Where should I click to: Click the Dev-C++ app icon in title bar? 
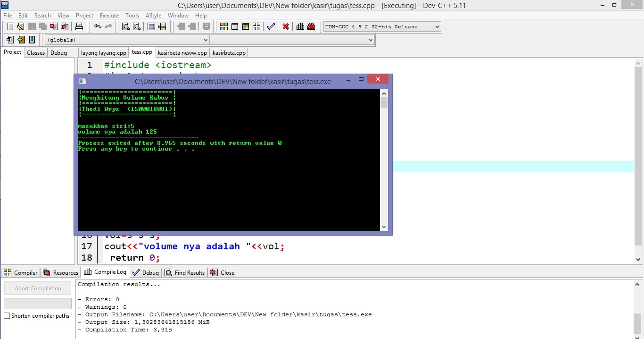(x=5, y=5)
